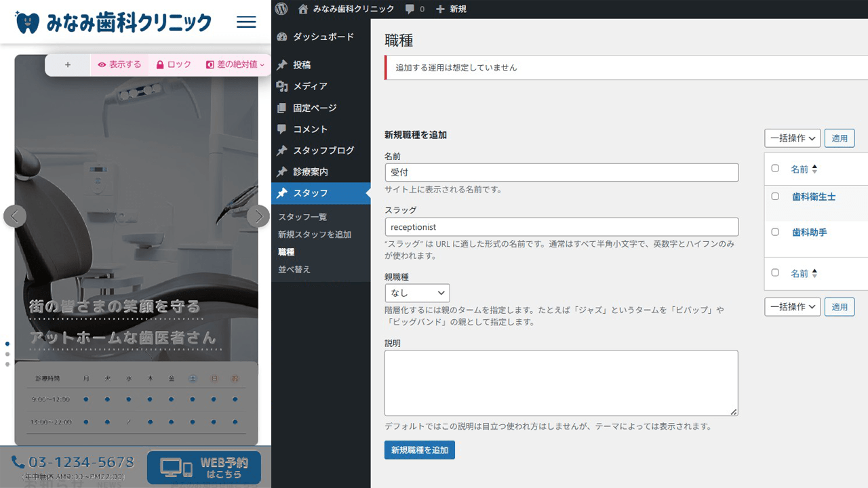The image size is (868, 488).
Task: Open 新規スタッフを追加 submenu
Action: 315,235
